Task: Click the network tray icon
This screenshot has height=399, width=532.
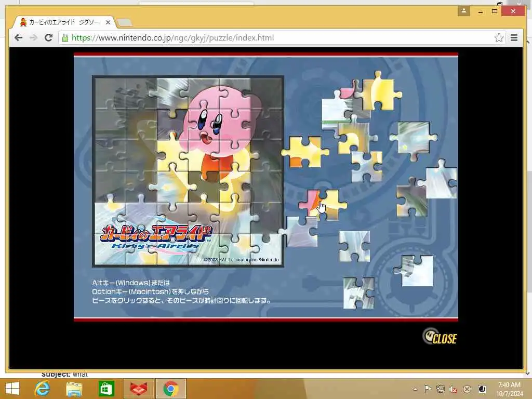Action: pos(441,389)
